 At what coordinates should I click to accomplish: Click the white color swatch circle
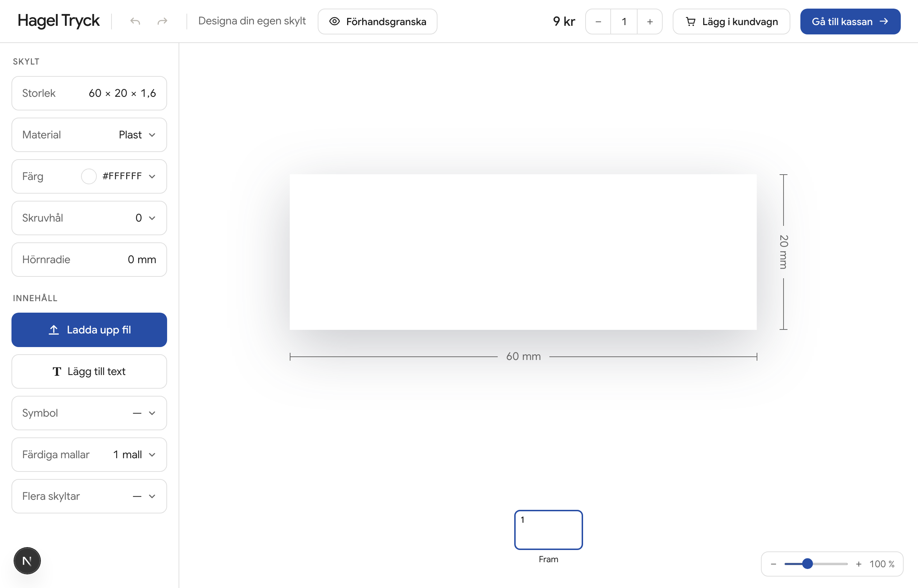(89, 176)
